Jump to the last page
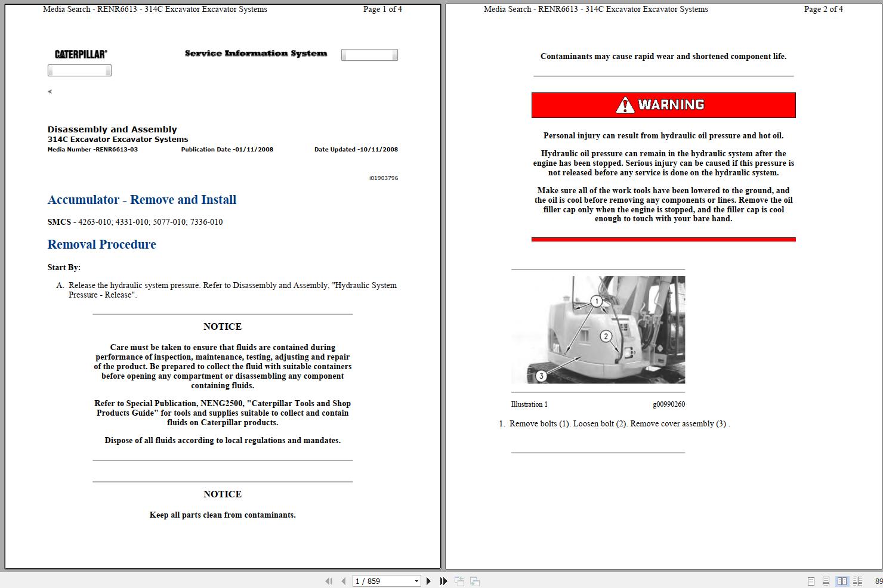Screen dimensions: 883x588 click(443, 581)
